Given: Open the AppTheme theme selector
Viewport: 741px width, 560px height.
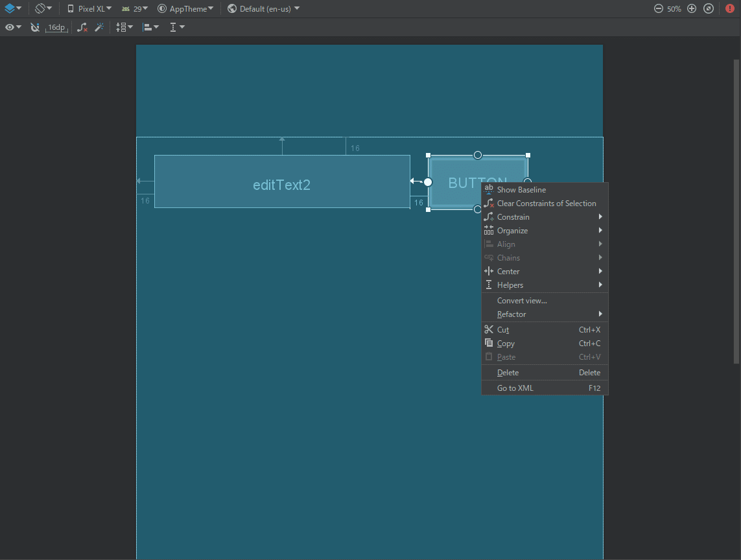Looking at the screenshot, I should pyautogui.click(x=185, y=8).
